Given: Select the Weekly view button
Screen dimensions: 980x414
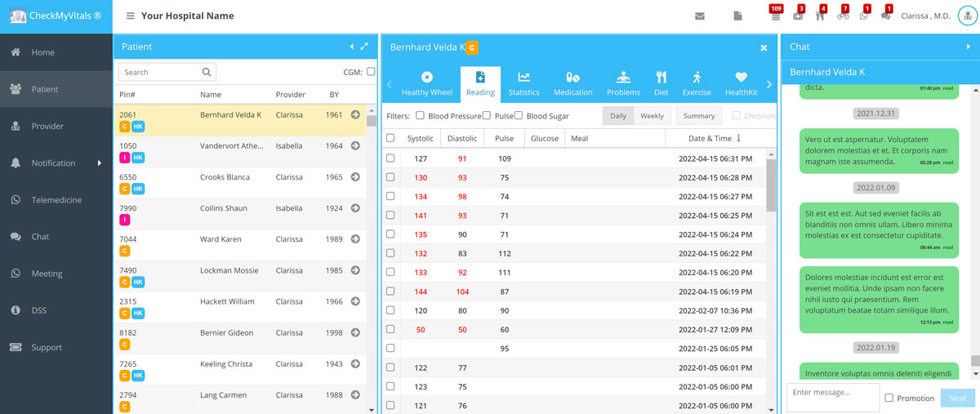Looking at the screenshot, I should tap(652, 116).
